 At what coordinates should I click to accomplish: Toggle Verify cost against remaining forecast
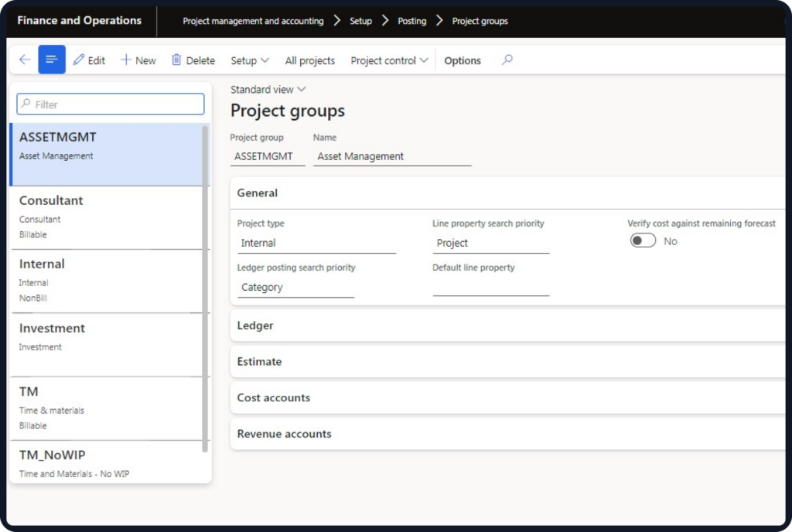643,240
